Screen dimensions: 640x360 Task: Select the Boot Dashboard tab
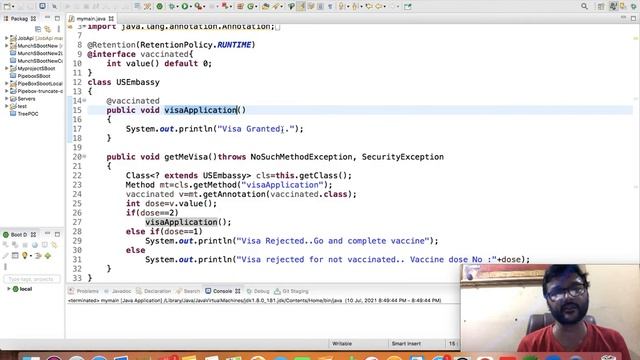point(19,235)
